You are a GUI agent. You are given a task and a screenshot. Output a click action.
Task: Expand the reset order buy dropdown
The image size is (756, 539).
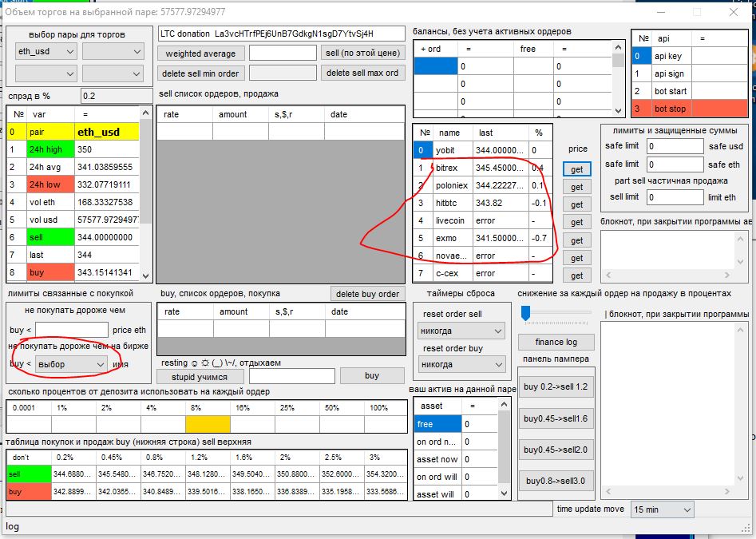click(x=461, y=365)
